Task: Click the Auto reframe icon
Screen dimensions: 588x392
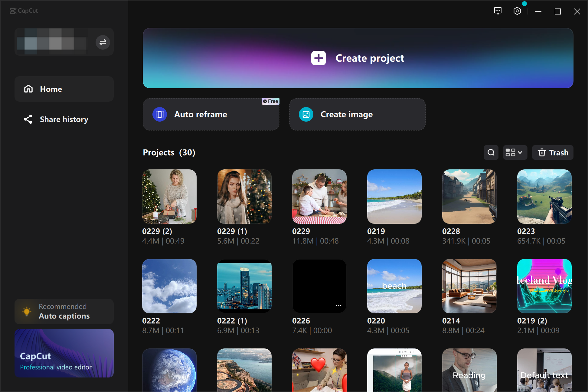Action: tap(160, 114)
